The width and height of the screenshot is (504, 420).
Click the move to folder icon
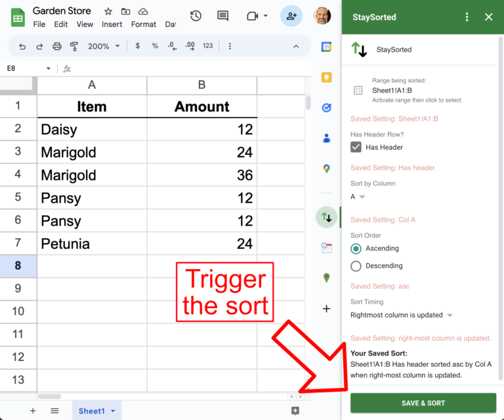125,12
